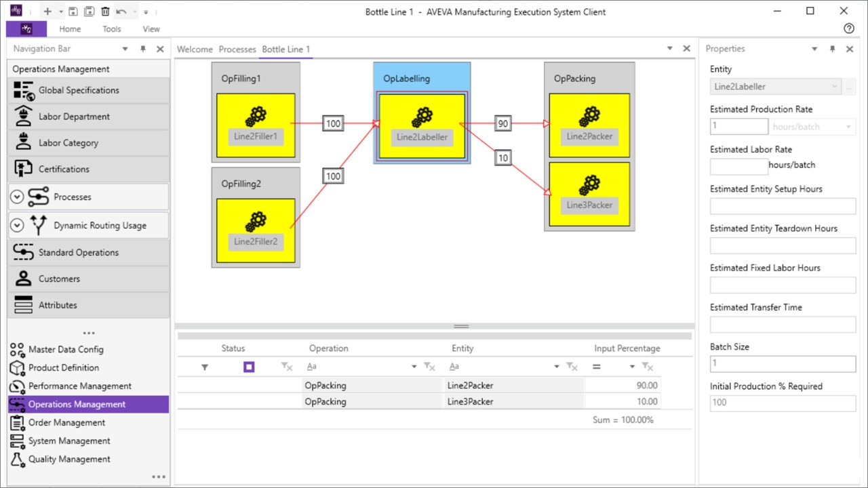Select the Line2Filler1 entity gear icon
The image size is (868, 488).
click(x=256, y=117)
